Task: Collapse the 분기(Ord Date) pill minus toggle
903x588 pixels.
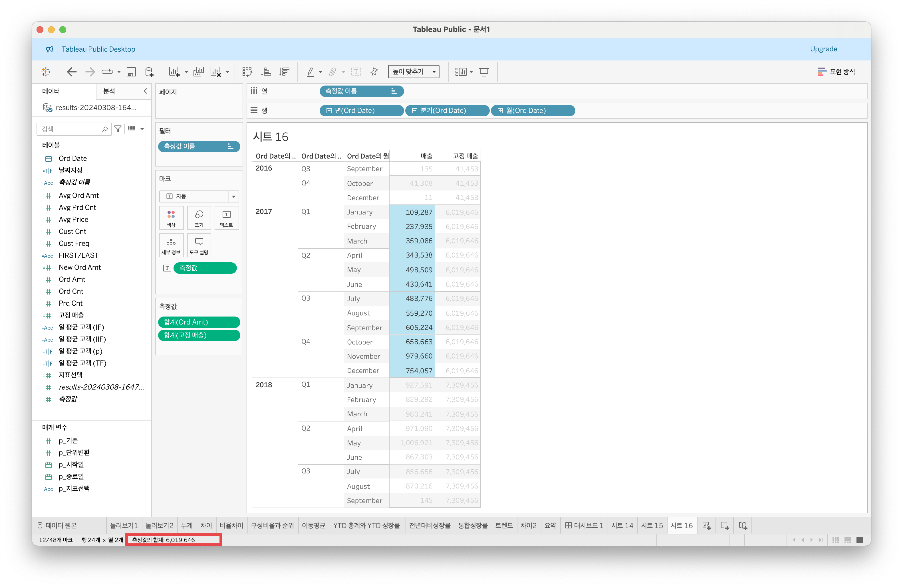Action: pos(414,111)
